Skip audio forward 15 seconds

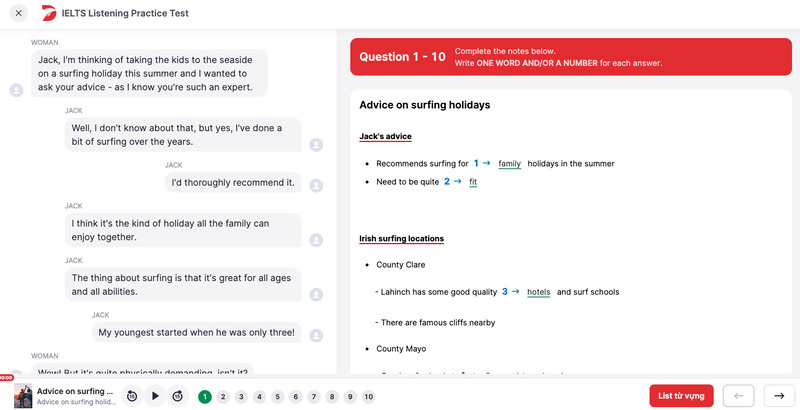click(x=178, y=396)
